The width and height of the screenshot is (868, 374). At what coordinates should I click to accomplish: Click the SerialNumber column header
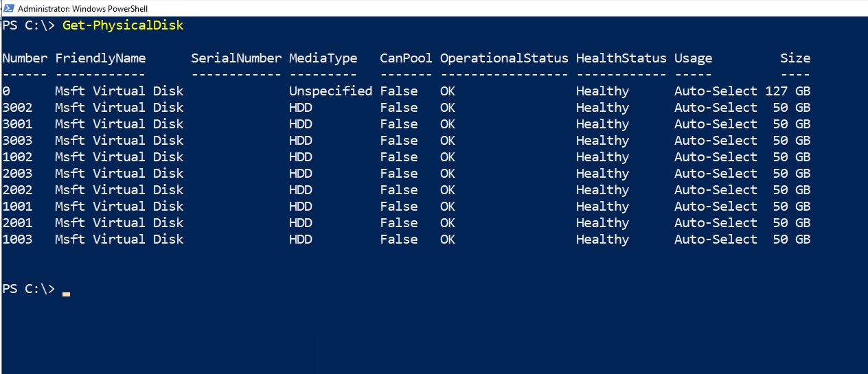point(236,58)
